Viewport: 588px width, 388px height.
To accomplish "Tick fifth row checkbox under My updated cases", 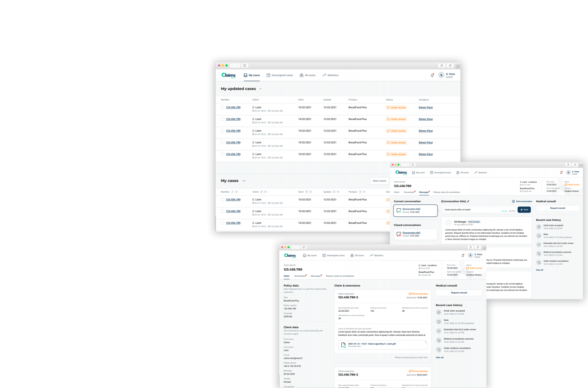I will [223, 154].
